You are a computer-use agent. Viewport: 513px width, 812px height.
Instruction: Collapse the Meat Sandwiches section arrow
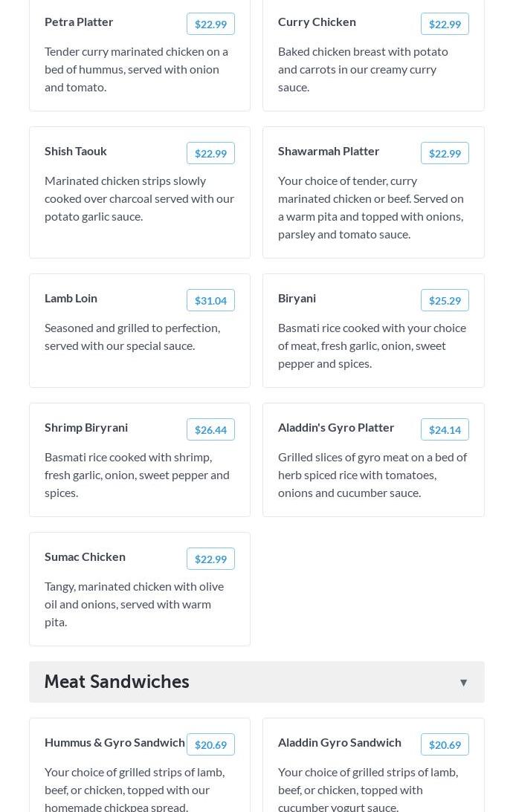pos(463,682)
